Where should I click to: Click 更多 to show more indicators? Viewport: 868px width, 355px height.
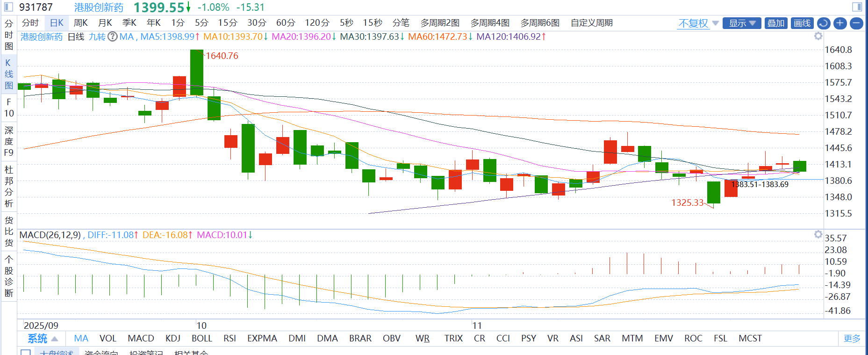pyautogui.click(x=852, y=339)
